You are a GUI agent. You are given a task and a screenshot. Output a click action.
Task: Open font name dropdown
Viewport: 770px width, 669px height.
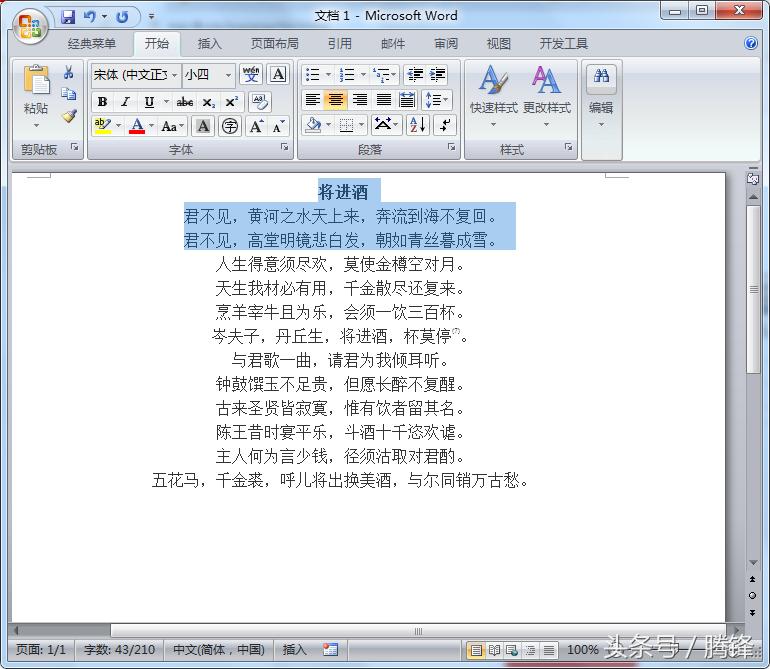tap(174, 75)
